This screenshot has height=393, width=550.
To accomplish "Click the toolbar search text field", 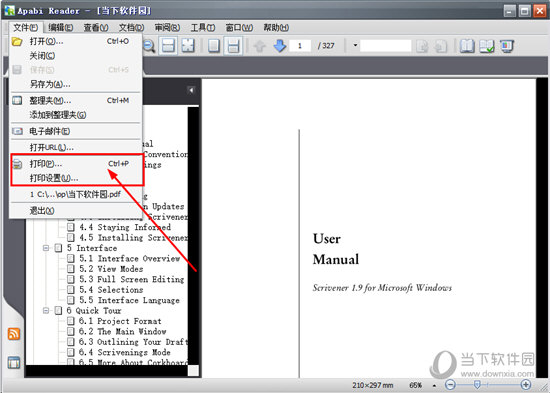I will (385, 46).
